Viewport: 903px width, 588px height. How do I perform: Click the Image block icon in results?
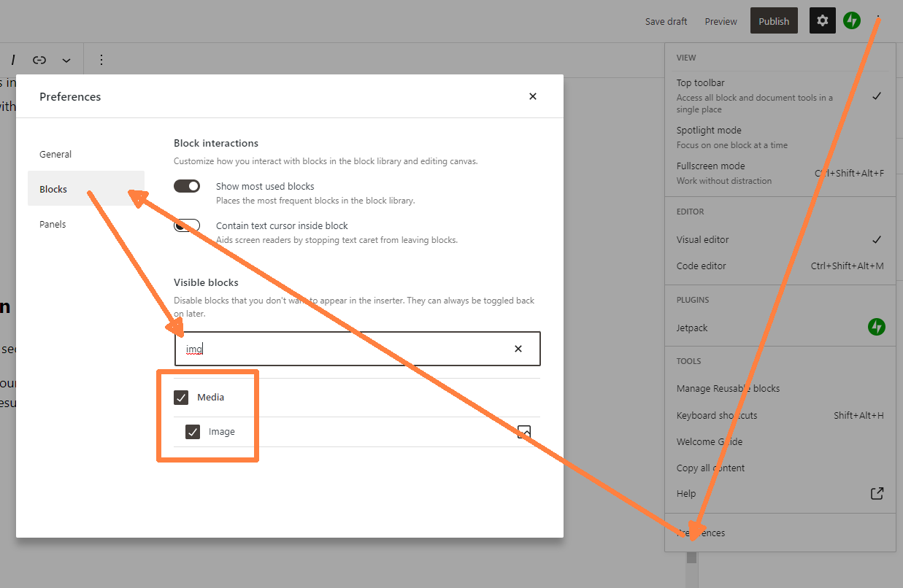(523, 432)
